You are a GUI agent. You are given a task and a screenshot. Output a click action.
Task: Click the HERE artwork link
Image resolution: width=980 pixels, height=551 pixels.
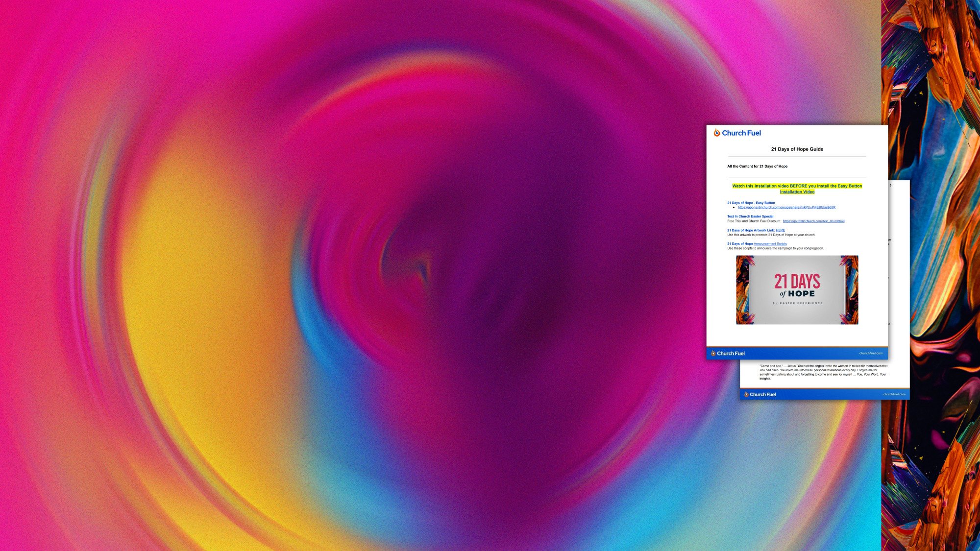click(x=780, y=230)
